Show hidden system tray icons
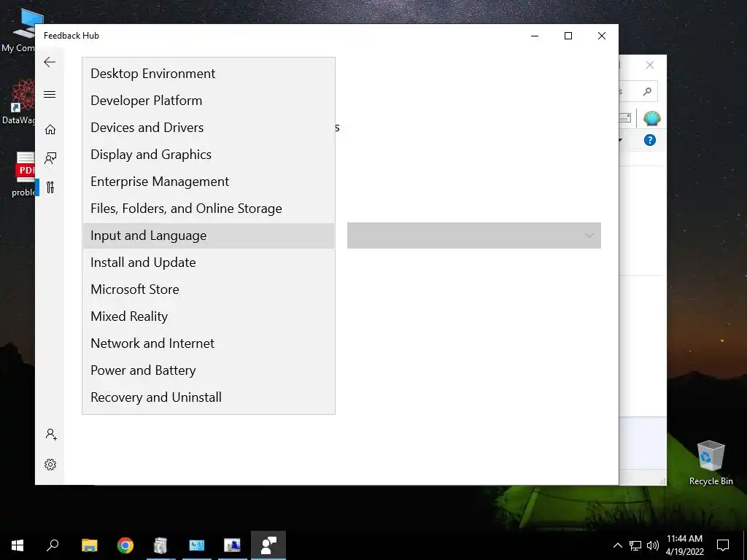This screenshot has height=560, width=747. (617, 545)
